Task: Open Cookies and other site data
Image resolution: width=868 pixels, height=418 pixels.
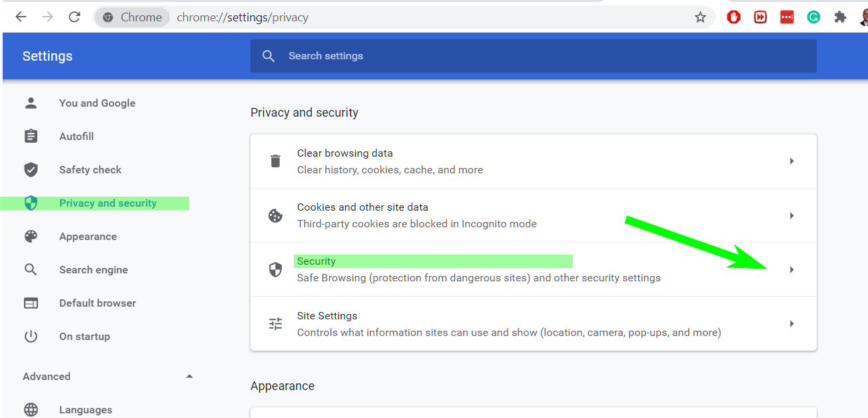Action: [534, 215]
